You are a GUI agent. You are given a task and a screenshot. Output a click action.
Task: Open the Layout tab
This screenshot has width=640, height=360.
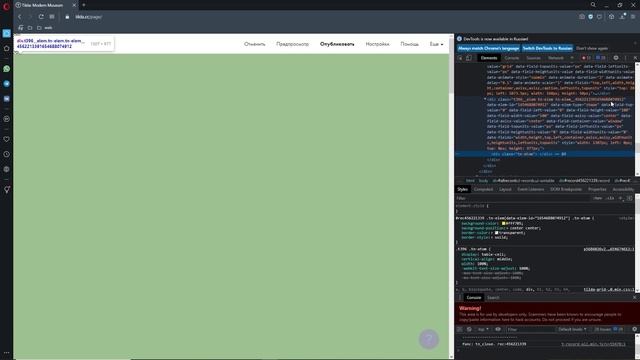tap(505, 189)
